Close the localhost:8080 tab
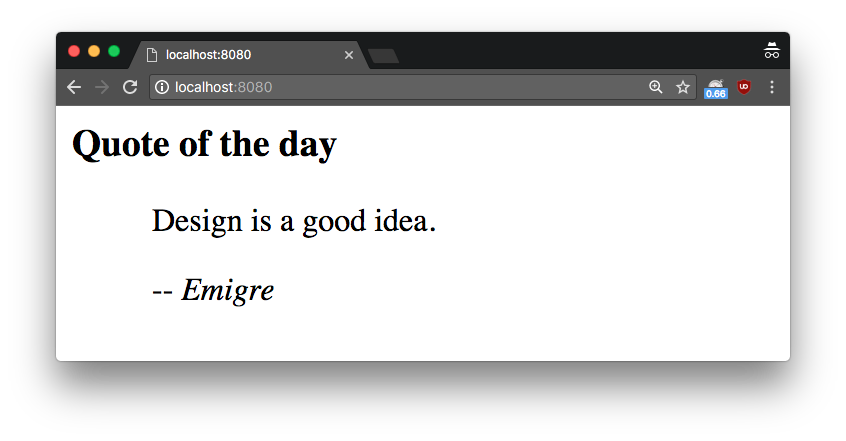846x441 pixels. click(349, 55)
